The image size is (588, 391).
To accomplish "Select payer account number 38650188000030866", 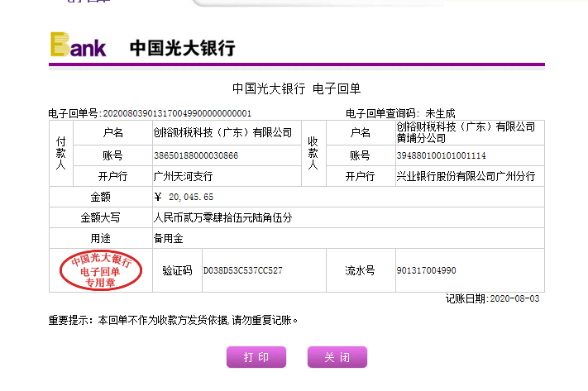I will (196, 155).
